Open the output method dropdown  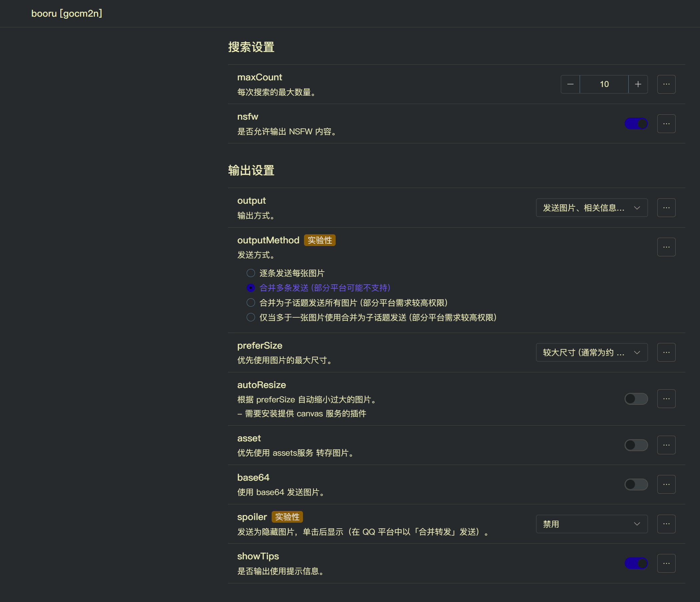[x=591, y=207]
